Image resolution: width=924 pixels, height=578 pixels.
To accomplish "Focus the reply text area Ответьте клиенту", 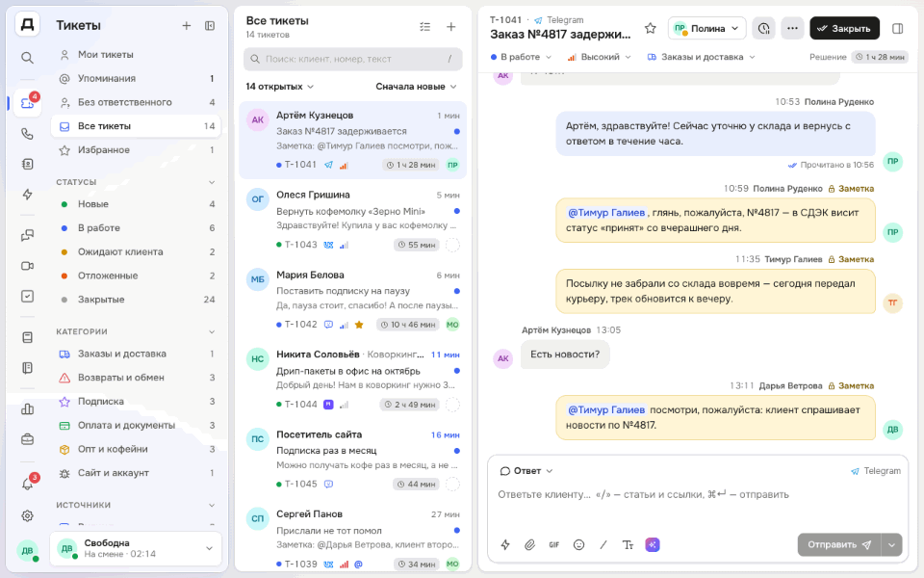I will pyautogui.click(x=698, y=495).
